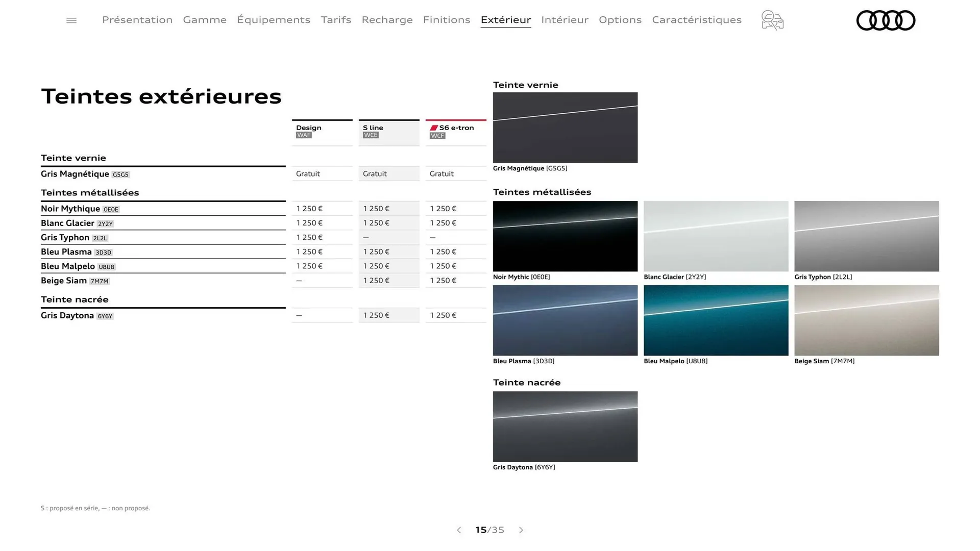Open the Recharge page
The height and width of the screenshot is (551, 980).
(387, 20)
